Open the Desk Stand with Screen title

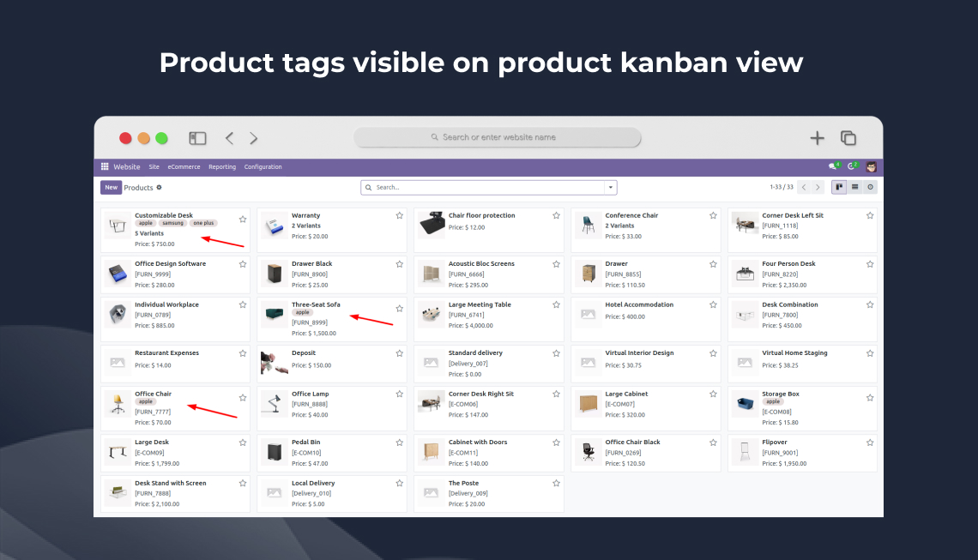click(x=170, y=484)
